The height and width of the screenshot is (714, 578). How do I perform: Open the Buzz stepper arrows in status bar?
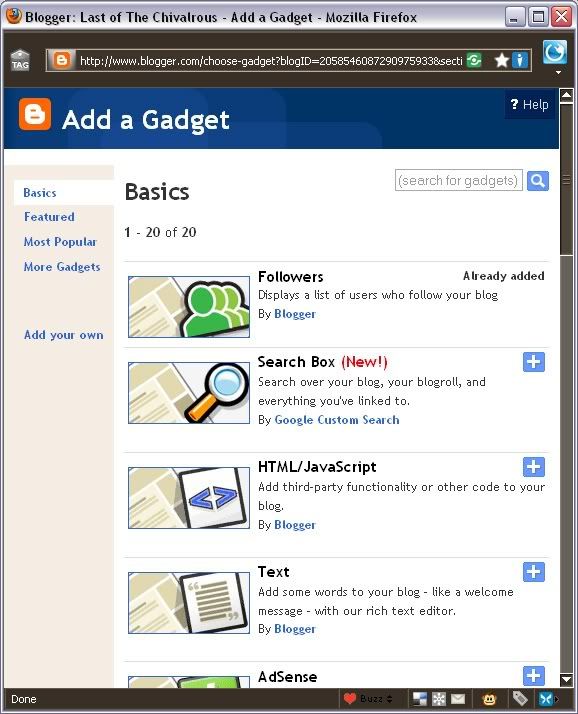point(389,699)
